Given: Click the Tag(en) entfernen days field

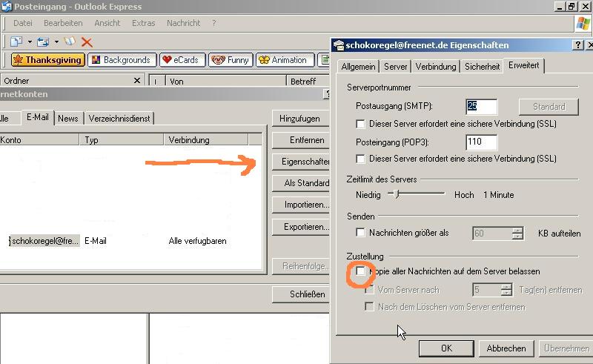Looking at the screenshot, I should 487,290.
